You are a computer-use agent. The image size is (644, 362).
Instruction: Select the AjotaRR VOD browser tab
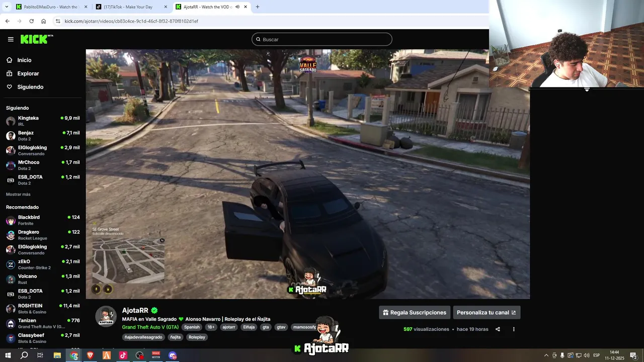pyautogui.click(x=211, y=7)
